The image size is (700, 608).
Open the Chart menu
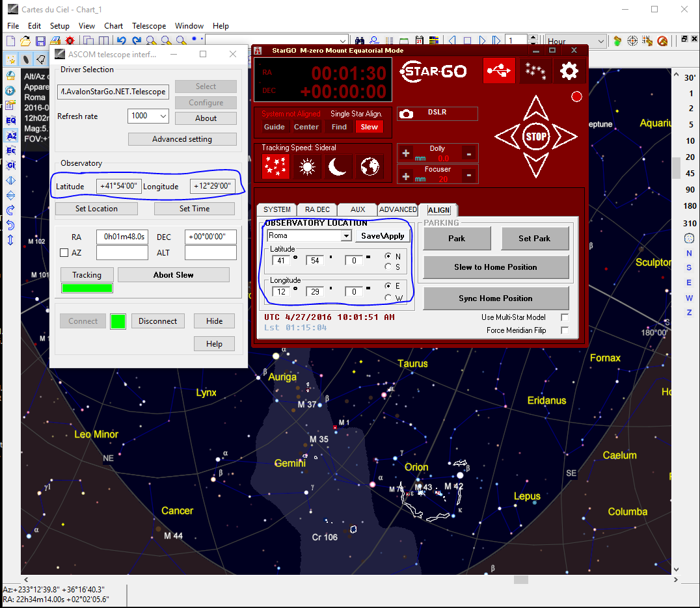coord(113,26)
